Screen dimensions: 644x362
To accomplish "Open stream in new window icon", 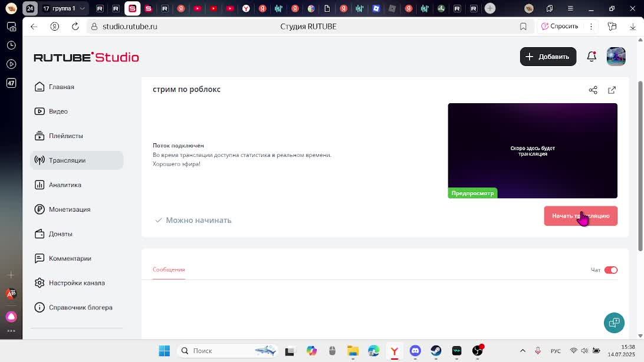I will (x=612, y=90).
